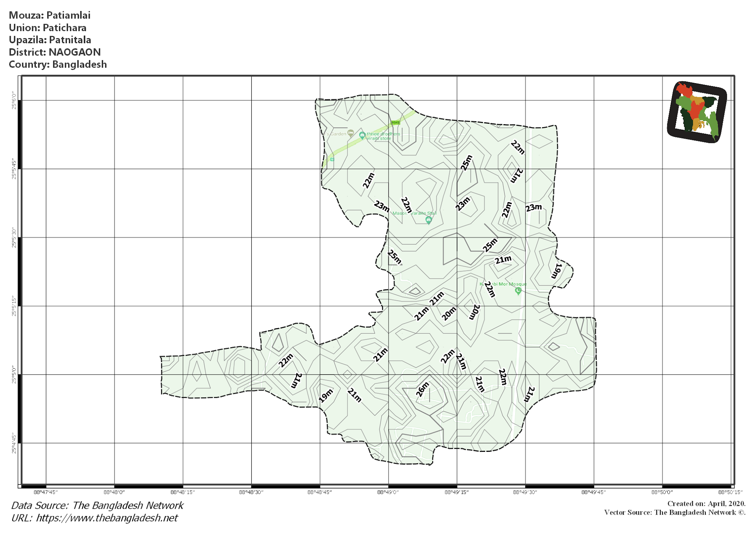Click the 88°49'0" longitude axis label
Screen dimensions: 756x535
[388, 491]
